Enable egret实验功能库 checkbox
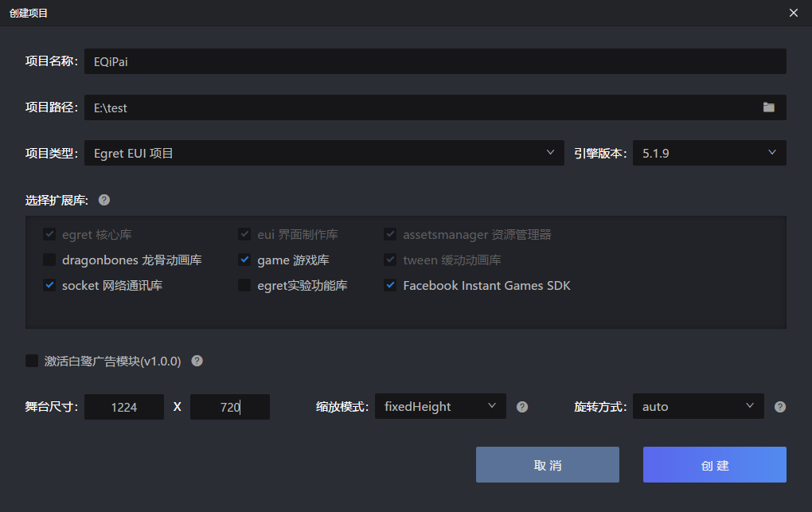812x512 pixels. [x=244, y=285]
